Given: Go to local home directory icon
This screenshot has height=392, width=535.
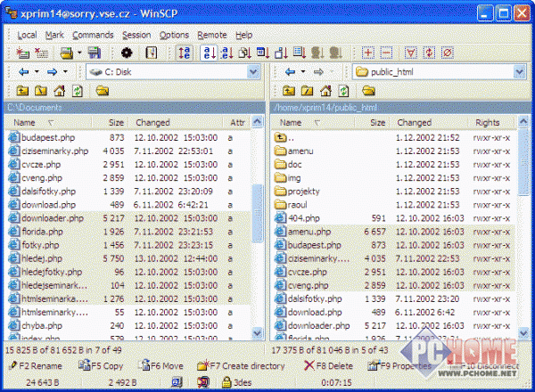Looking at the screenshot, I should (x=60, y=91).
